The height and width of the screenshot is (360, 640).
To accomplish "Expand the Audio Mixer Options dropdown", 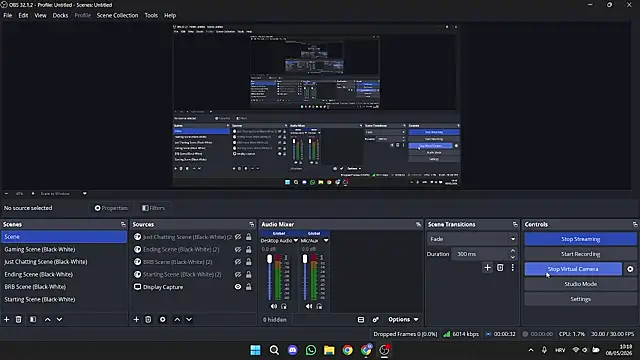I will 403,320.
